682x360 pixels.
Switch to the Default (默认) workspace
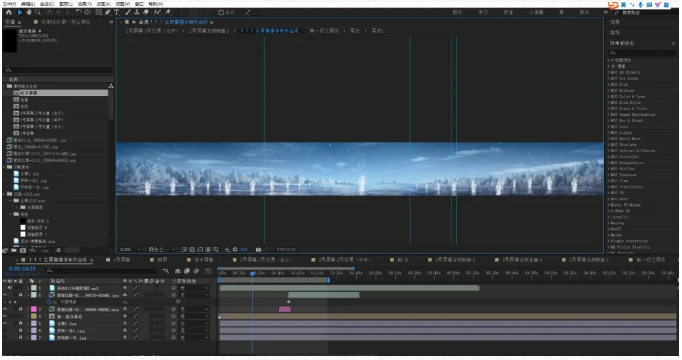pyautogui.click(x=457, y=12)
